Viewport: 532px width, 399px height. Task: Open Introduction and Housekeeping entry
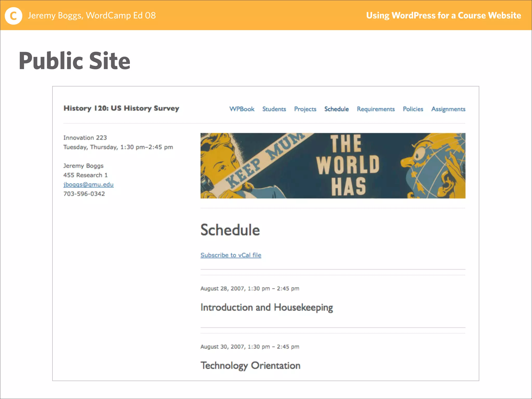coord(267,308)
